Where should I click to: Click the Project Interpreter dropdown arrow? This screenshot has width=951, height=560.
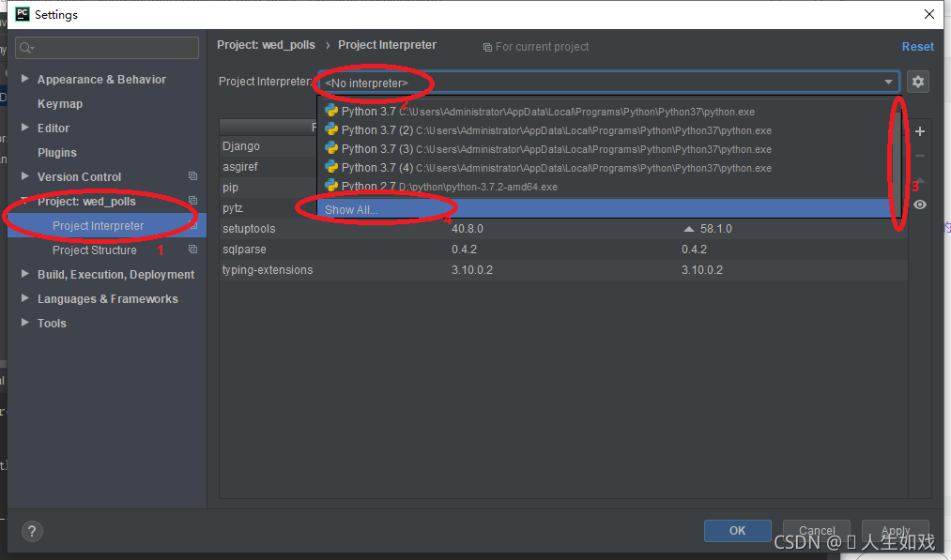[x=888, y=82]
